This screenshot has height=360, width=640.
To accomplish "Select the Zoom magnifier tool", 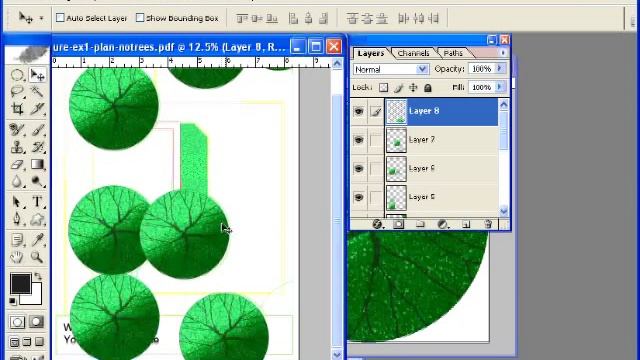I will 38,257.
